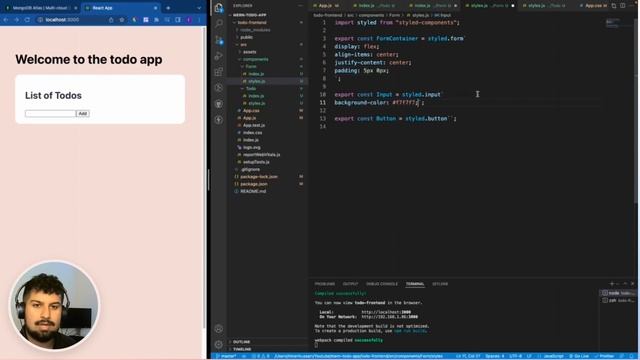Viewport: 640px width, 360px height.
Task: Click the master branch in the status bar
Action: pos(226,356)
